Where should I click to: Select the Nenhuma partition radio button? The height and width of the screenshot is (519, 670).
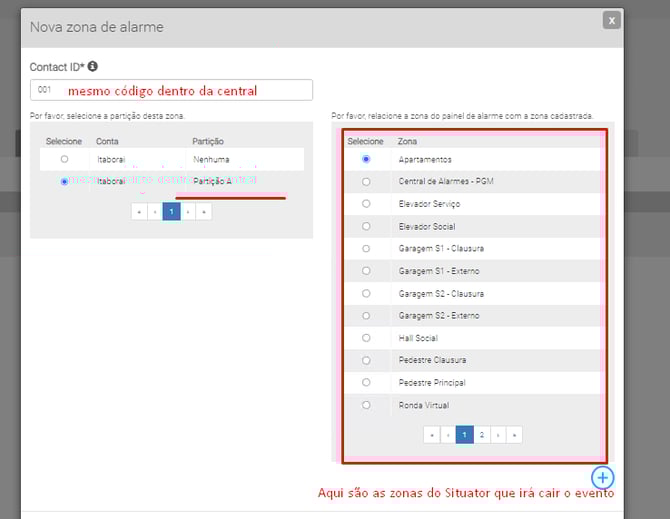pyautogui.click(x=64, y=159)
